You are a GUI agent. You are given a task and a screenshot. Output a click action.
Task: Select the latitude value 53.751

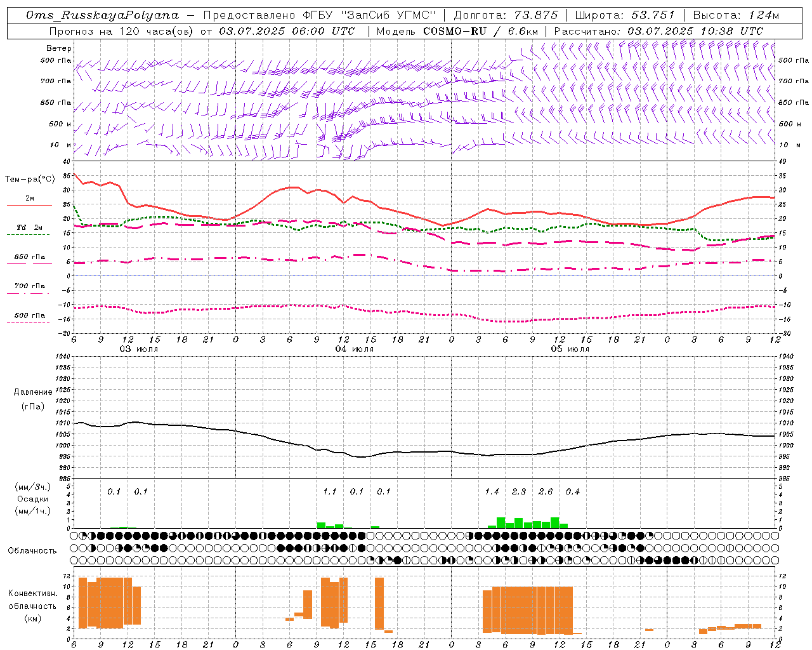point(653,15)
